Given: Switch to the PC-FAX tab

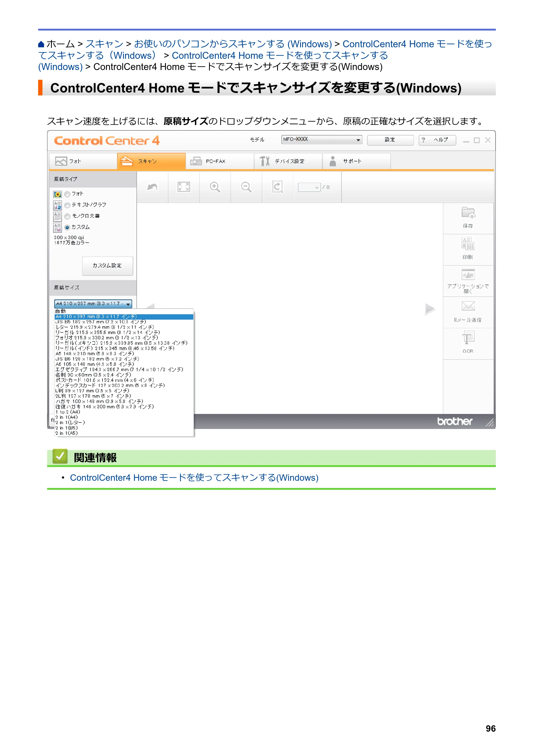Looking at the screenshot, I should click(220, 161).
